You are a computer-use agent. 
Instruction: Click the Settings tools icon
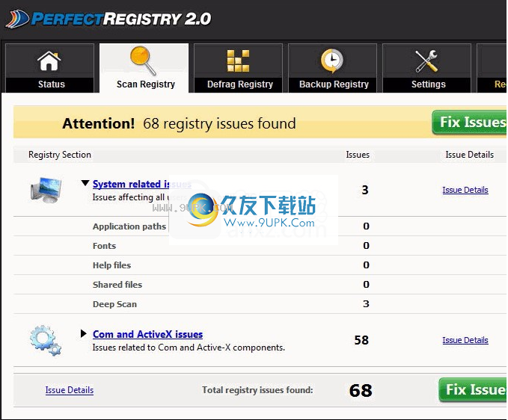click(x=426, y=61)
